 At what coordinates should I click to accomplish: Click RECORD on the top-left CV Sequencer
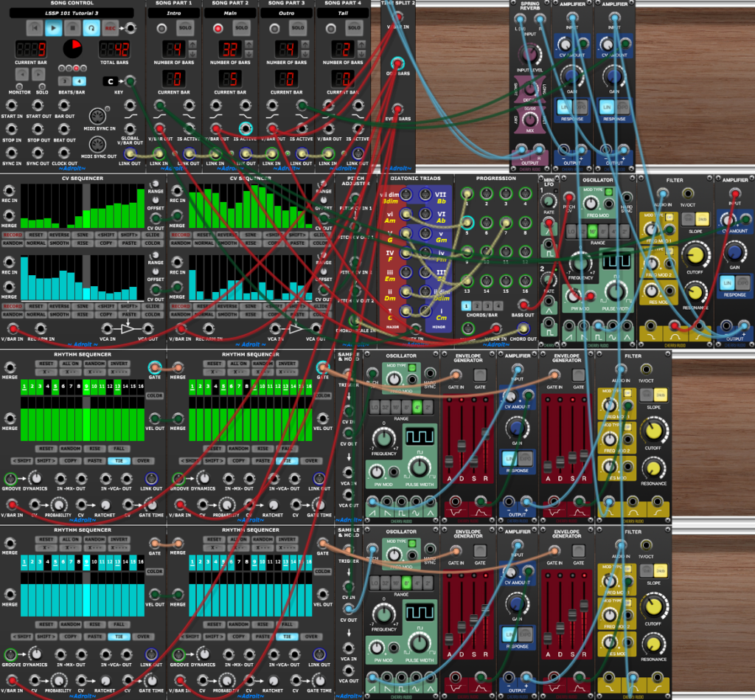click(13, 235)
